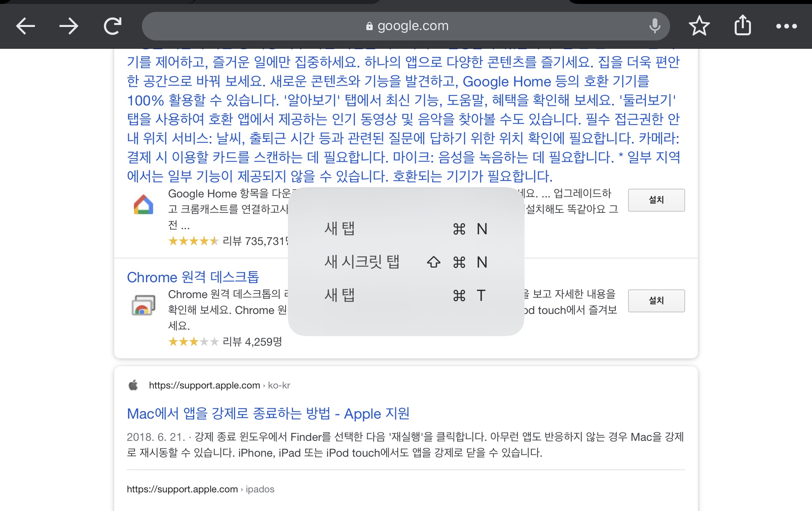812x511 pixels.
Task: Install Chrome 원격 데스크톱 with the 설치 button
Action: coord(657,300)
